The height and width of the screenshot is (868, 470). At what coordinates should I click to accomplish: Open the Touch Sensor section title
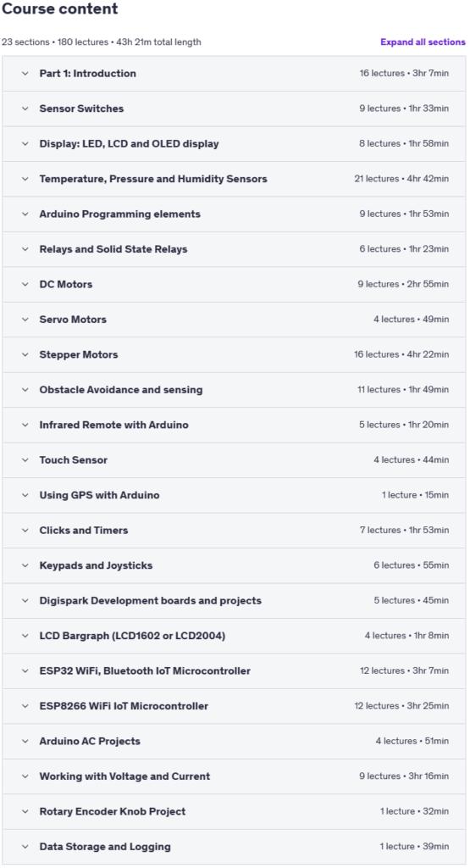click(x=74, y=460)
